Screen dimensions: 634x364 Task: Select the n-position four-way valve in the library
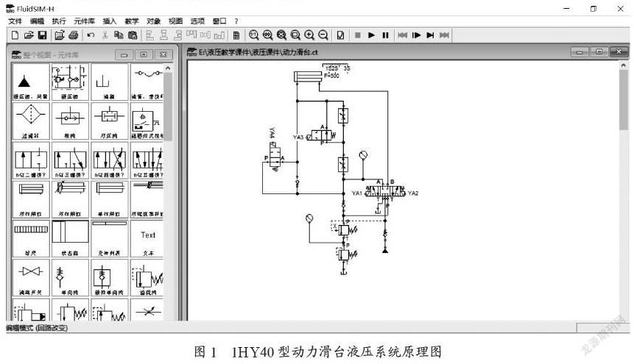click(109, 160)
